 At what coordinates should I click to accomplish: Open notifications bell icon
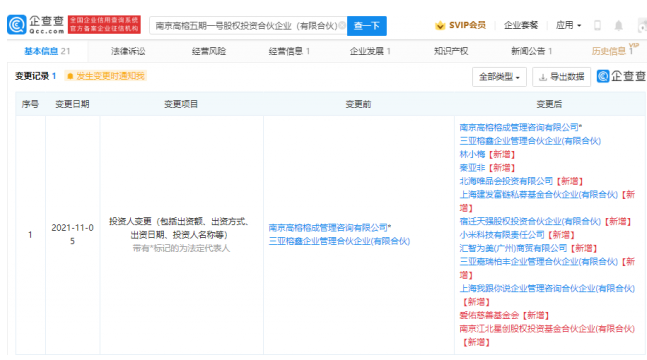618,26
